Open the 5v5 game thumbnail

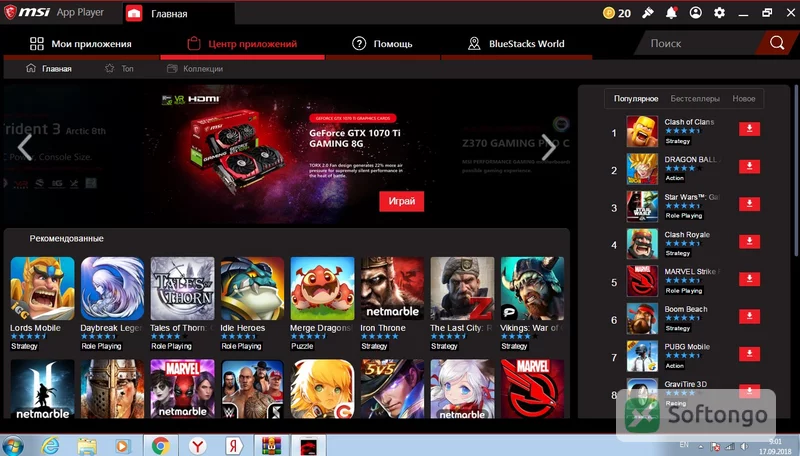pyautogui.click(x=392, y=389)
